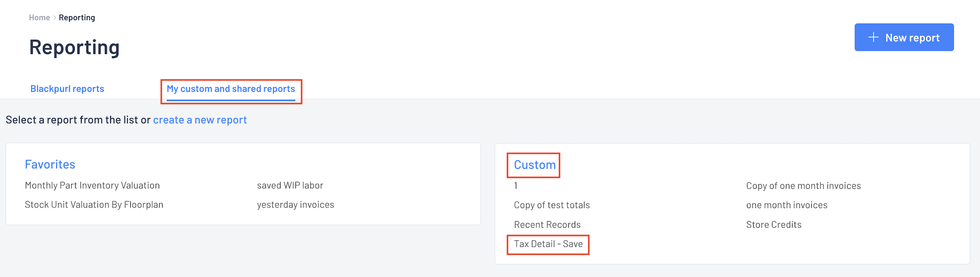Click the Reporting breadcrumb item
Viewport: 980px width, 277px height.
(77, 17)
